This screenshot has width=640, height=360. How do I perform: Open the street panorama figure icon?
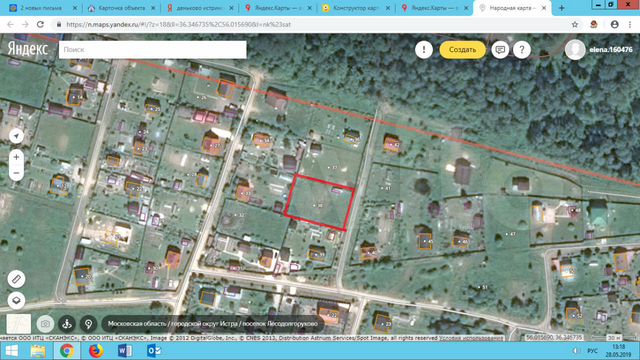click(x=67, y=324)
